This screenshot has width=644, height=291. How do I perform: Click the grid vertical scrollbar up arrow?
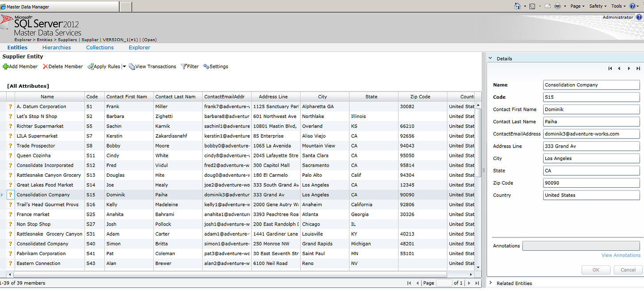pyautogui.click(x=478, y=105)
